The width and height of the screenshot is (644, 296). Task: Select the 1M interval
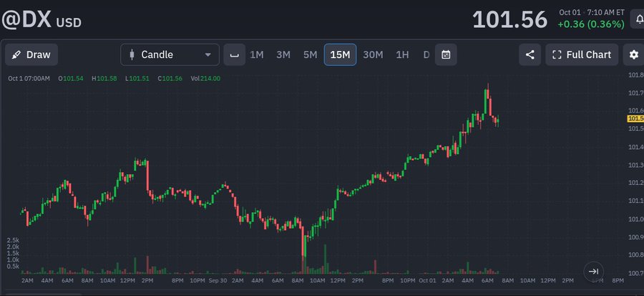pos(257,54)
